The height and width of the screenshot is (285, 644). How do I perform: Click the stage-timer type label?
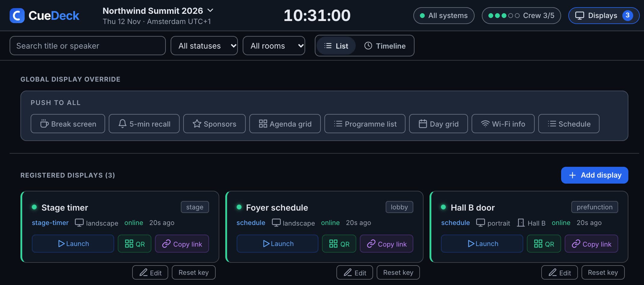click(x=50, y=223)
